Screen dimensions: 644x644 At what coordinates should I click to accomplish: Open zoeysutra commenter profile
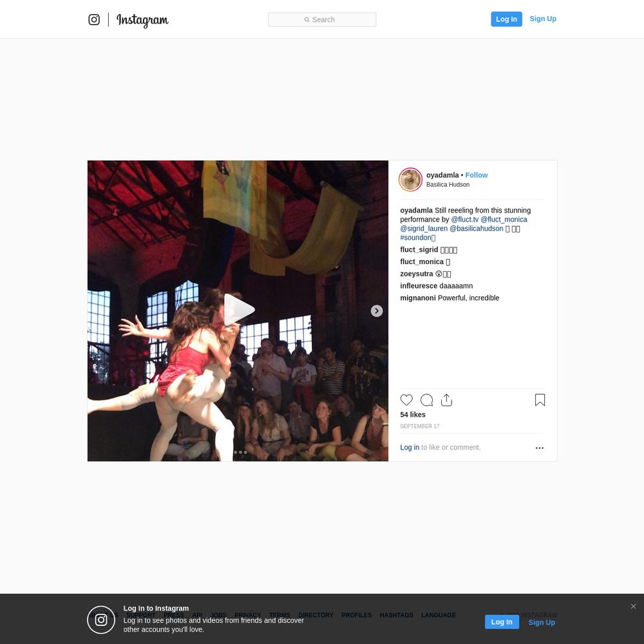tap(417, 274)
